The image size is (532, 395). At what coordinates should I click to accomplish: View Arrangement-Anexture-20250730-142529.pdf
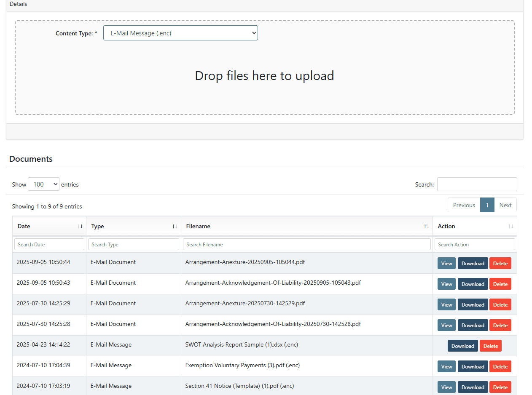(446, 304)
